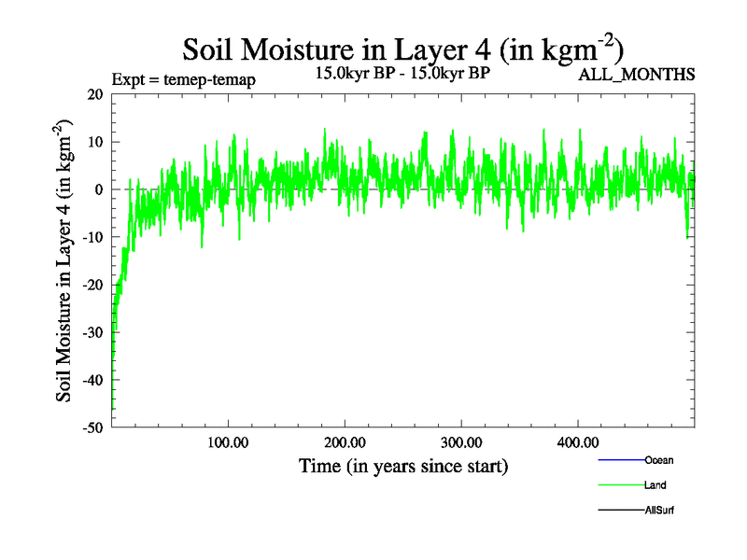Click the blue Ocean legend line
This screenshot has width=747, height=560.
pyautogui.click(x=620, y=460)
